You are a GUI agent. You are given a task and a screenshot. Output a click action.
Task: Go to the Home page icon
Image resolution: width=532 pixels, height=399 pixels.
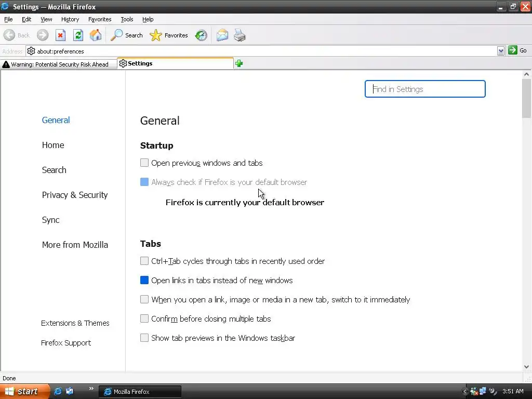pyautogui.click(x=96, y=35)
